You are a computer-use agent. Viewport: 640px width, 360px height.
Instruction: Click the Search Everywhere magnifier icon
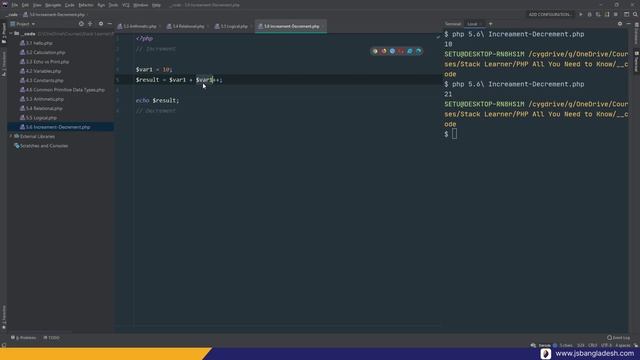635,14
